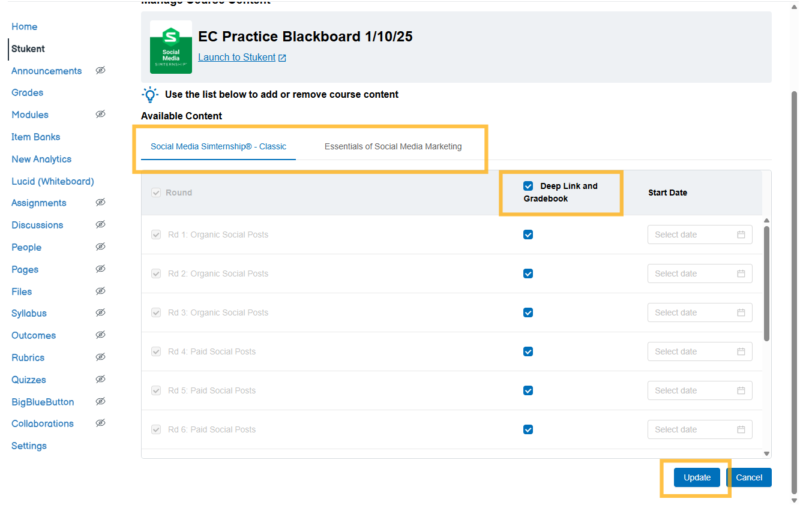Click the hidden-eye icon beside Assignments
Screen dimensions: 812x505
pos(101,202)
